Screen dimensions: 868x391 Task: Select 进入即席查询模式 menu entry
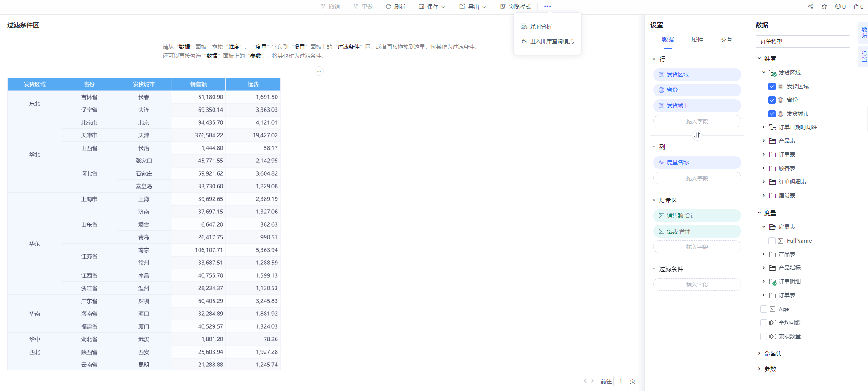coord(547,41)
